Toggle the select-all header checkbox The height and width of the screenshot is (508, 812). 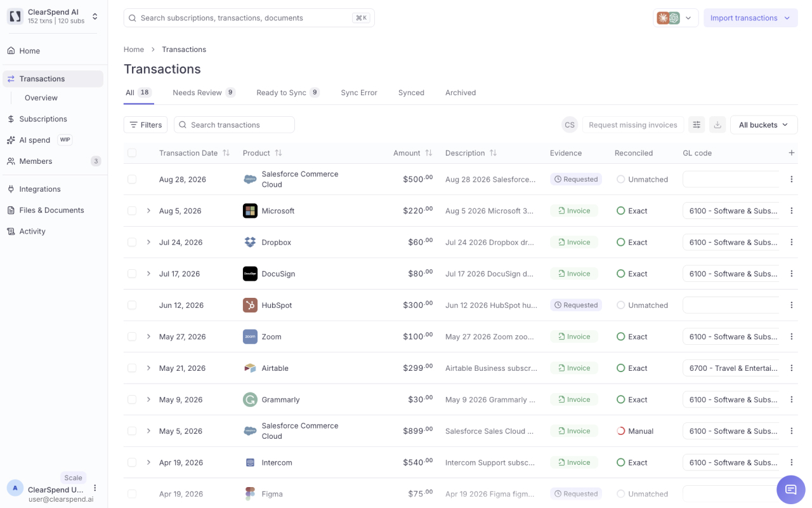[x=132, y=153]
